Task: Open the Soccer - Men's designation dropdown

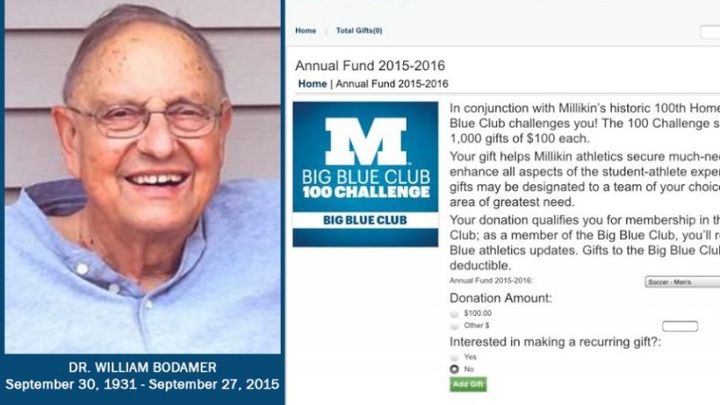Action: [x=682, y=282]
